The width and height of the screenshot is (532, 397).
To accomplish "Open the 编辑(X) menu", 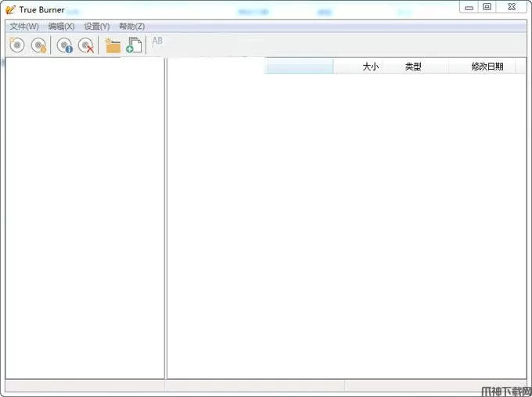I will [61, 27].
